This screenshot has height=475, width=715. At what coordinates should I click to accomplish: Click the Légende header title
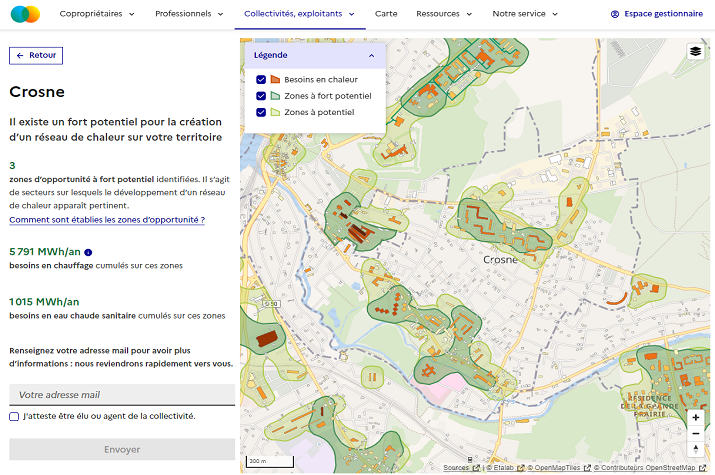270,56
